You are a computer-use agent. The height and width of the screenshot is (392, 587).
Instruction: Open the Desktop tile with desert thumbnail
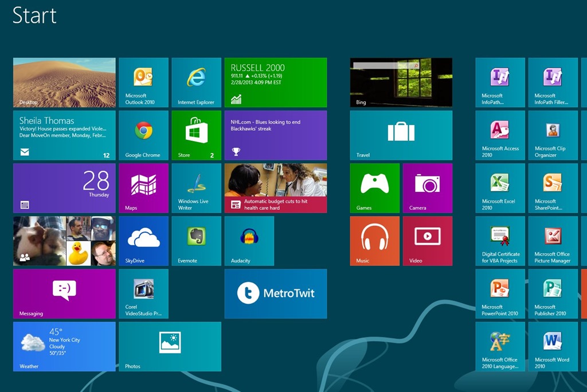pyautogui.click(x=64, y=82)
